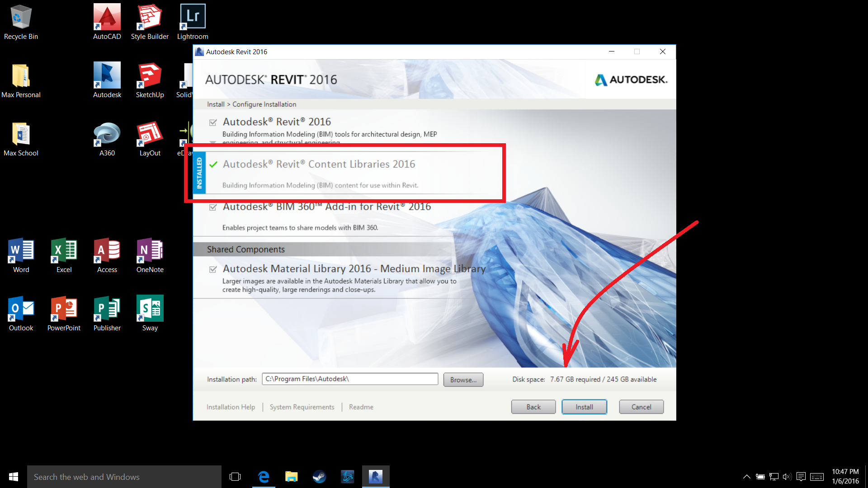The height and width of the screenshot is (488, 868).
Task: Click the Install button to proceed
Action: click(585, 406)
